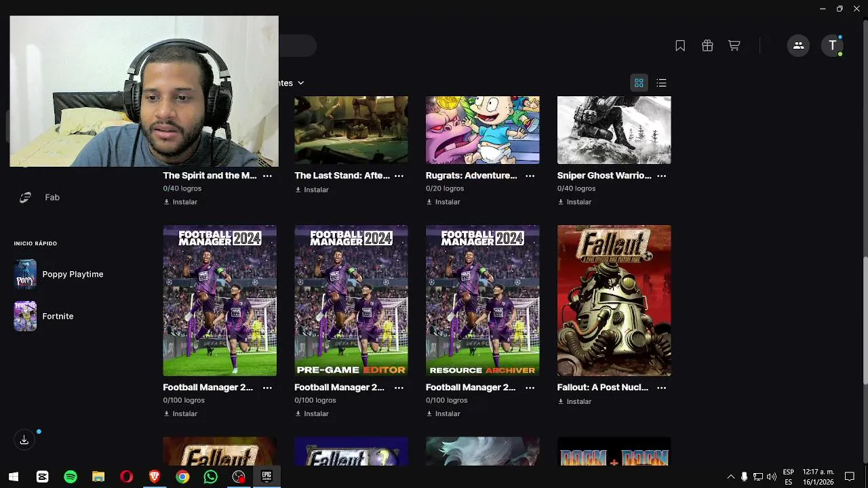Install Sniper Ghost Warrio... game
Screen dimensions: 868x488
click(574, 202)
